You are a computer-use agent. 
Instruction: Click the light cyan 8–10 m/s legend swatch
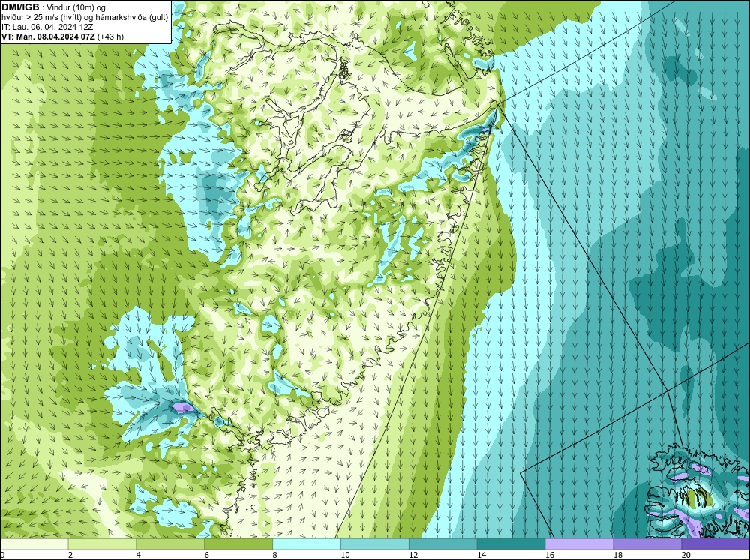(307, 544)
